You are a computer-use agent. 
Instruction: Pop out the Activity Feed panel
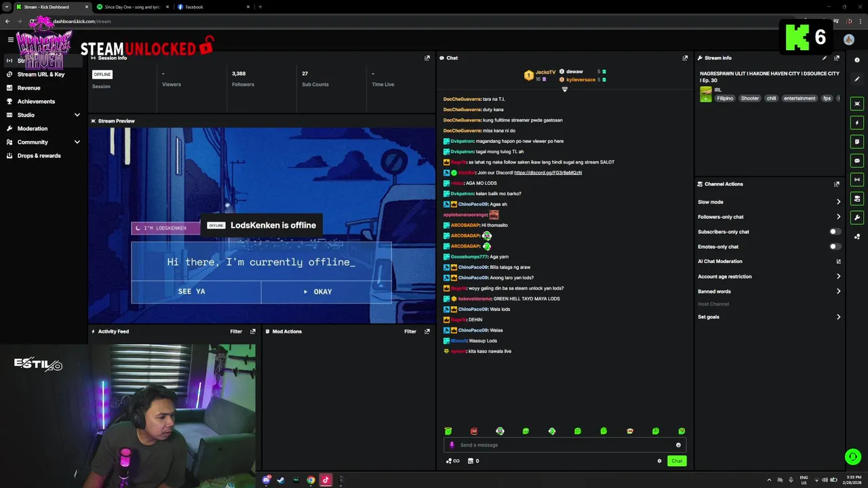[x=253, y=331]
